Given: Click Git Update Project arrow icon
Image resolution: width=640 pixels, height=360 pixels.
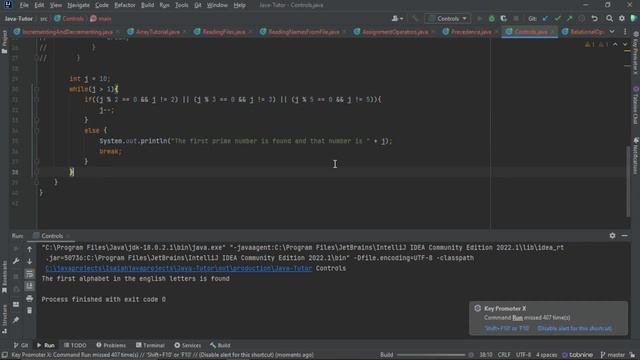Looking at the screenshot, I should pyautogui.click(x=545, y=19).
